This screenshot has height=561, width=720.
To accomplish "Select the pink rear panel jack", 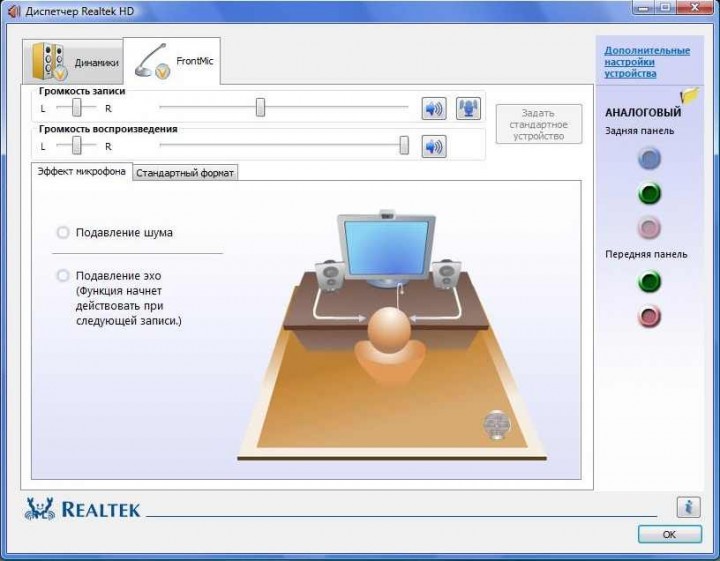I will pyautogui.click(x=649, y=227).
